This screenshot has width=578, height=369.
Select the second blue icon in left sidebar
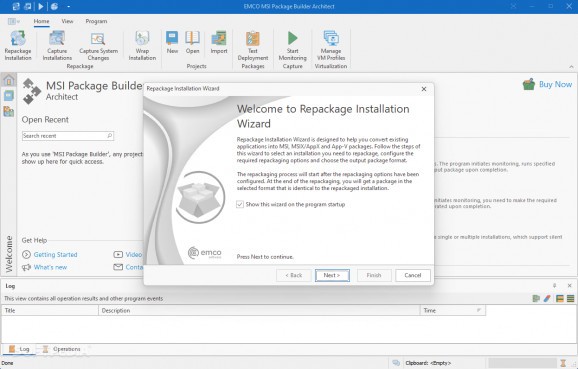pos(8,96)
